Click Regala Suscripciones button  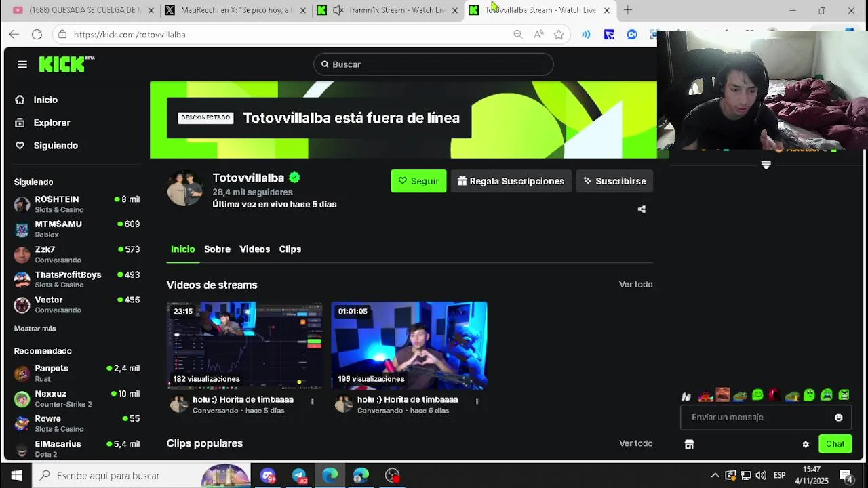tap(511, 181)
